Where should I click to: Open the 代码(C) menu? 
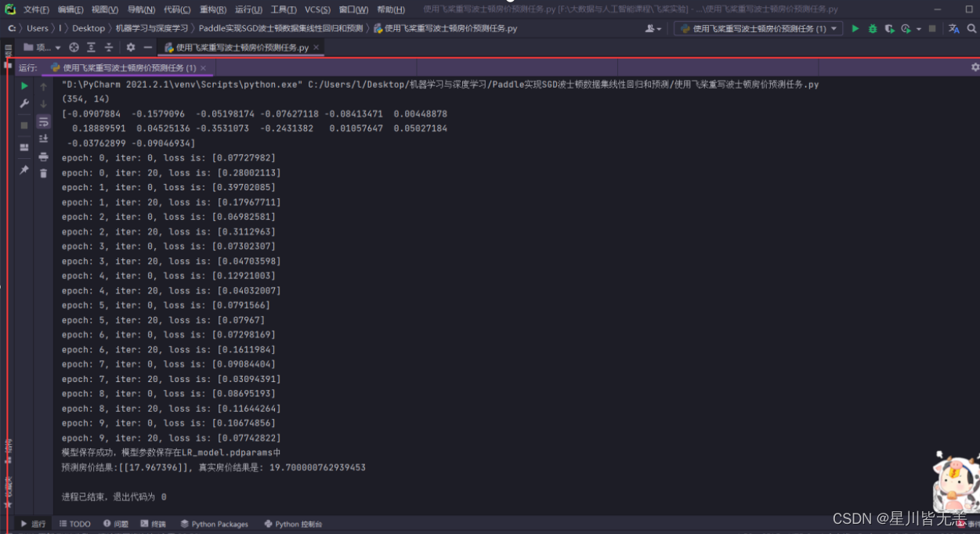pos(177,9)
